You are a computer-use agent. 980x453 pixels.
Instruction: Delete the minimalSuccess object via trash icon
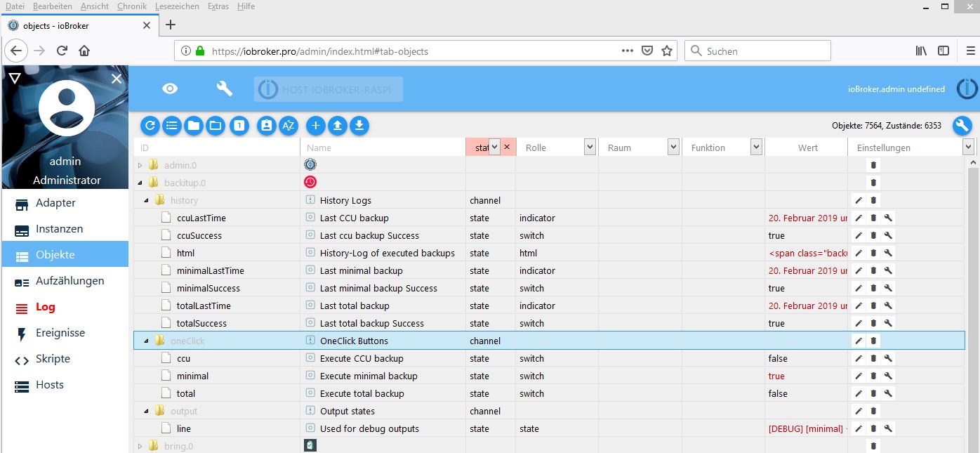point(873,288)
